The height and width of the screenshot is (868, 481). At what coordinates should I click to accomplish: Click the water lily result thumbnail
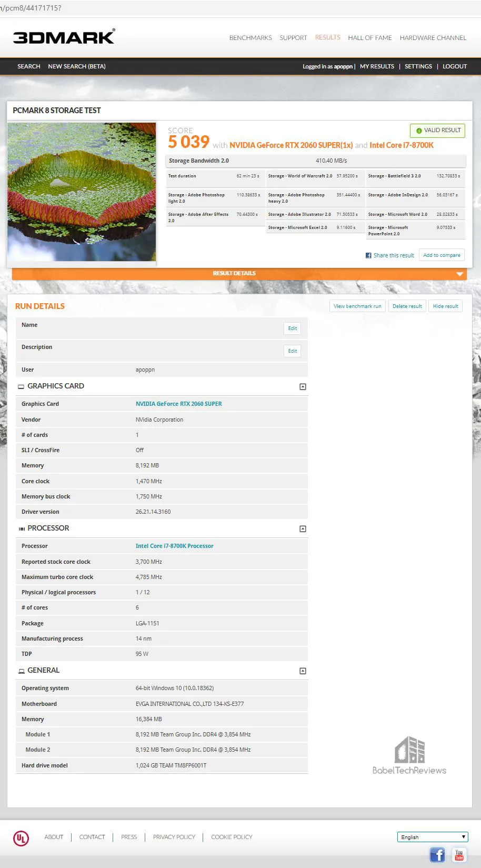[x=82, y=192]
